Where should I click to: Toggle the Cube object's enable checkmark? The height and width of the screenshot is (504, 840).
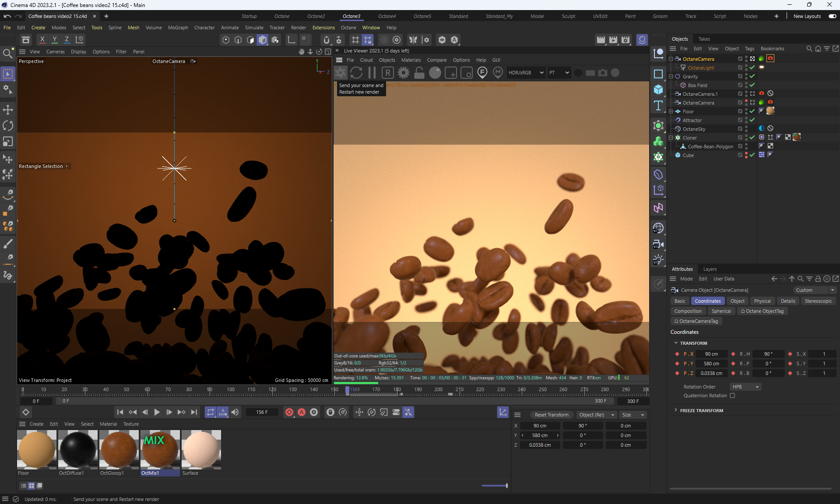tap(752, 155)
